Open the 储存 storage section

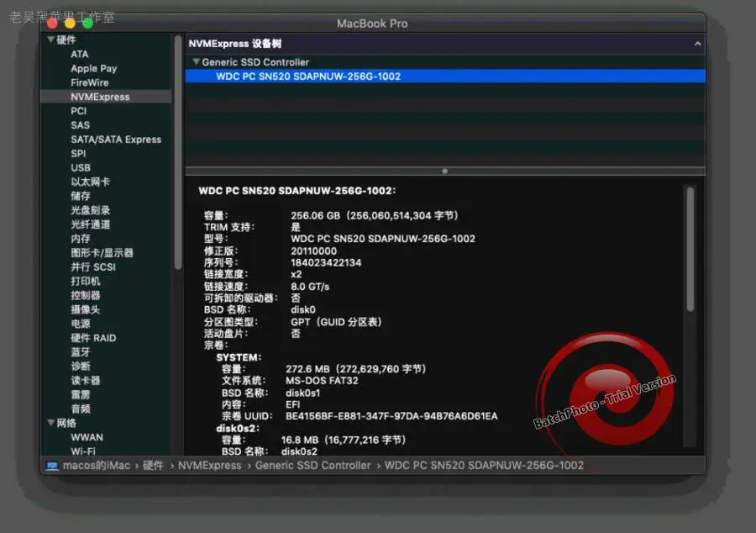pos(81,196)
